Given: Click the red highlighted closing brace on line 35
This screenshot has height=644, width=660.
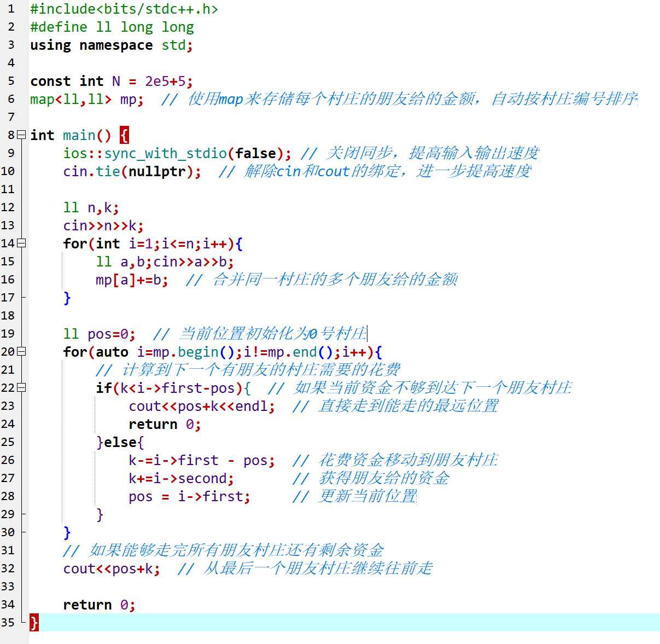Looking at the screenshot, I should [34, 623].
